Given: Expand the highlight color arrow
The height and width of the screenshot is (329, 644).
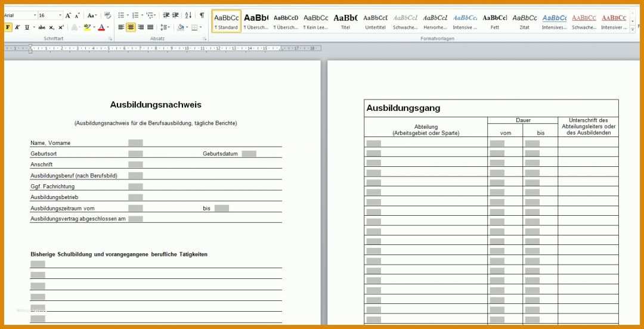Looking at the screenshot, I should click(x=94, y=27).
